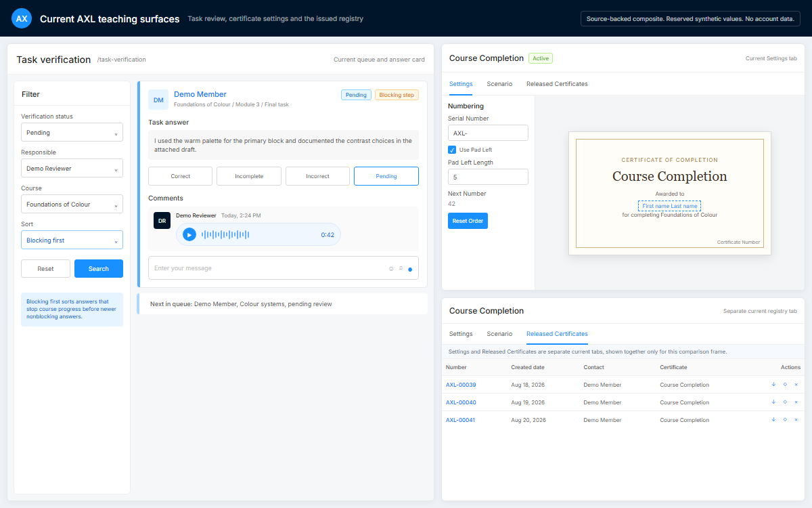The image size is (812, 508).
Task: Open Scenario tab in the top certificate panel
Action: [x=499, y=84]
